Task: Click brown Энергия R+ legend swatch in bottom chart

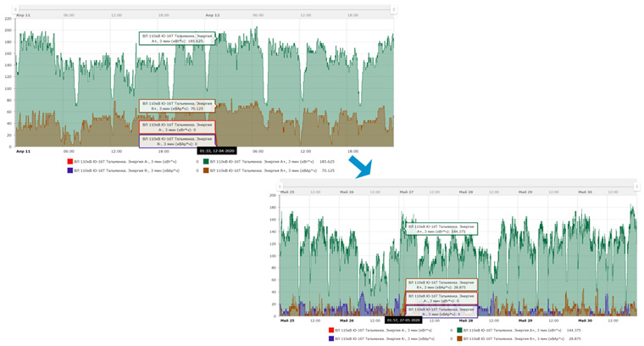Action: (x=460, y=338)
